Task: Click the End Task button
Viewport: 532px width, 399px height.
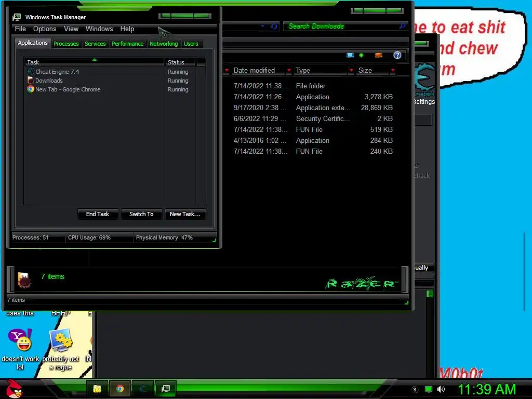Action: click(98, 214)
